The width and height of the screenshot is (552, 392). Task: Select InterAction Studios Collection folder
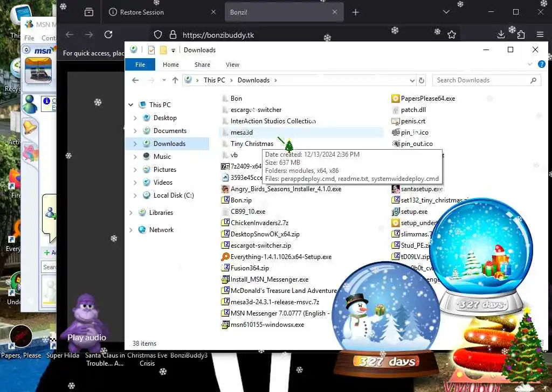point(273,121)
